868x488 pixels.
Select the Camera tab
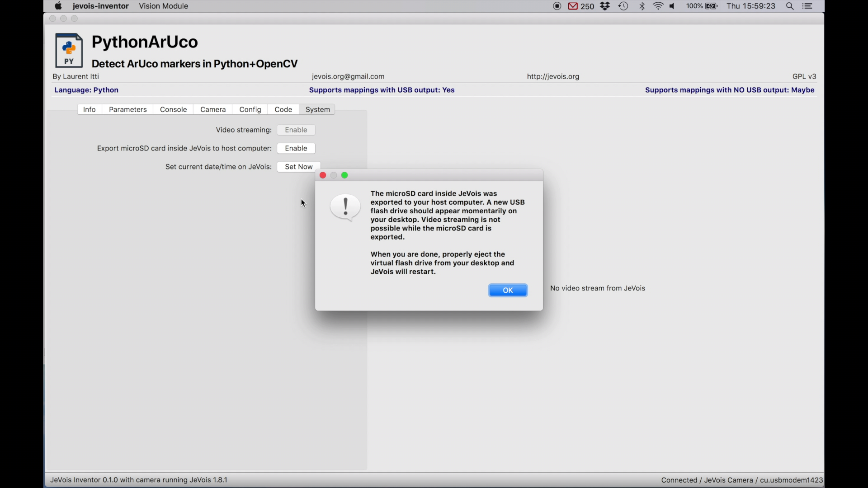pos(213,110)
